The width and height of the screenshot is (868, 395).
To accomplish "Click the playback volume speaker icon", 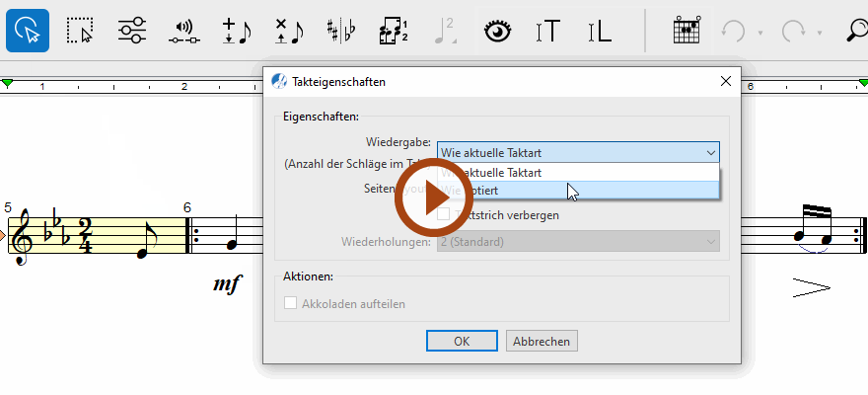I will (x=183, y=31).
